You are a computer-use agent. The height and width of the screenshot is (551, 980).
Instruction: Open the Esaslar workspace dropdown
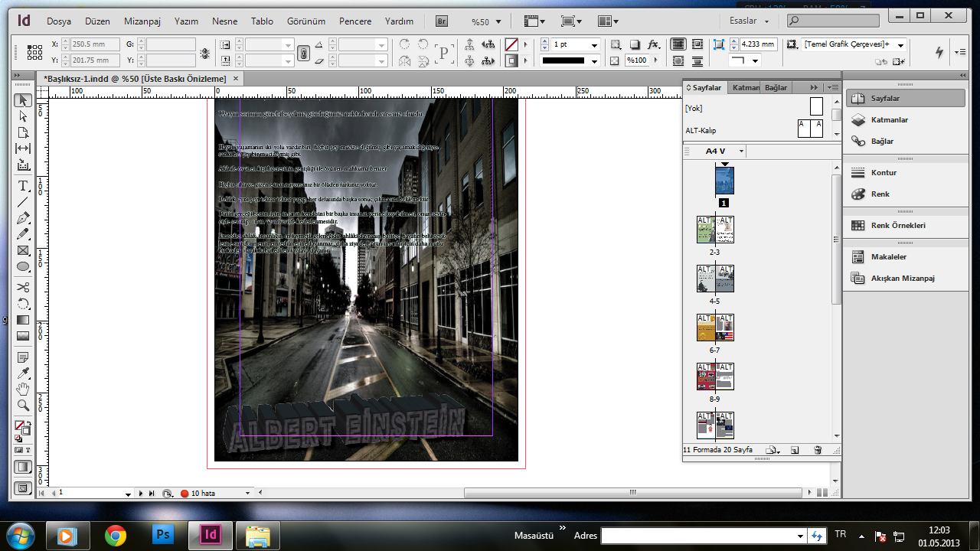750,21
